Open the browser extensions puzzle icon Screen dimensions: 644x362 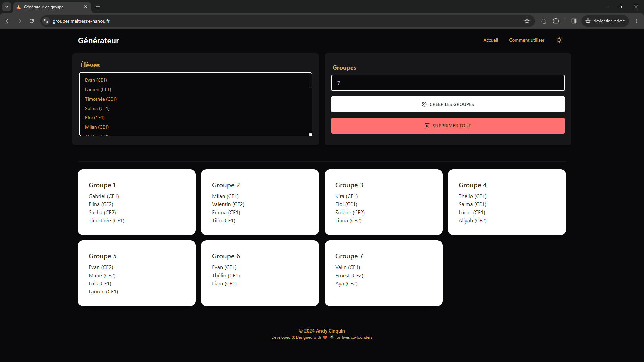[556, 21]
